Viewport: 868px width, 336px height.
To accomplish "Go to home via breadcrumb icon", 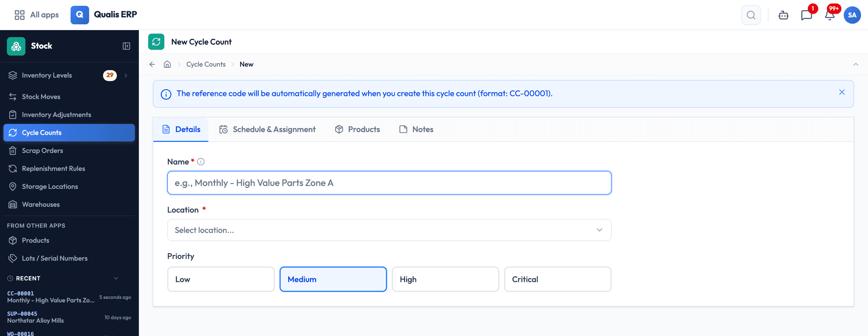I will point(167,64).
